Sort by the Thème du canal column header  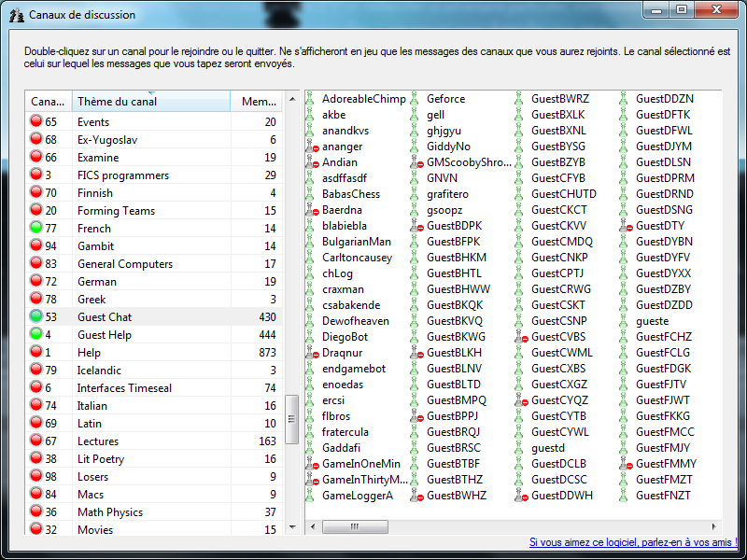pyautogui.click(x=149, y=102)
